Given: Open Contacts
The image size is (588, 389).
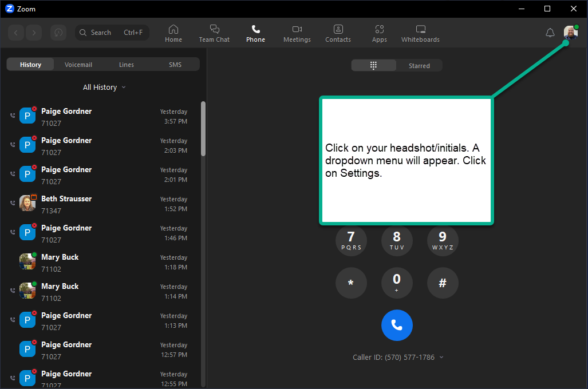Looking at the screenshot, I should click(338, 34).
